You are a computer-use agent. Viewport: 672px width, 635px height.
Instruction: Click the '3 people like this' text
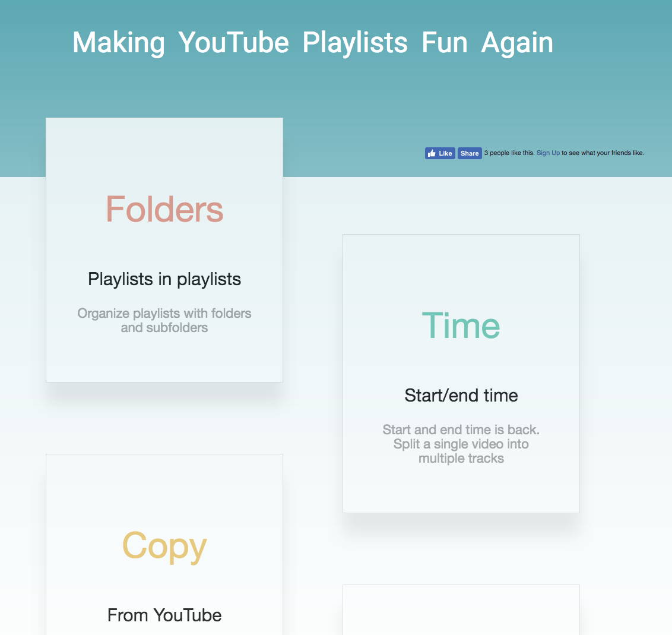click(509, 153)
